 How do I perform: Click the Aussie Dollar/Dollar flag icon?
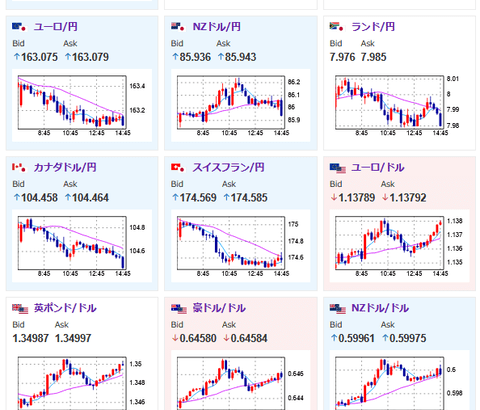point(179,309)
